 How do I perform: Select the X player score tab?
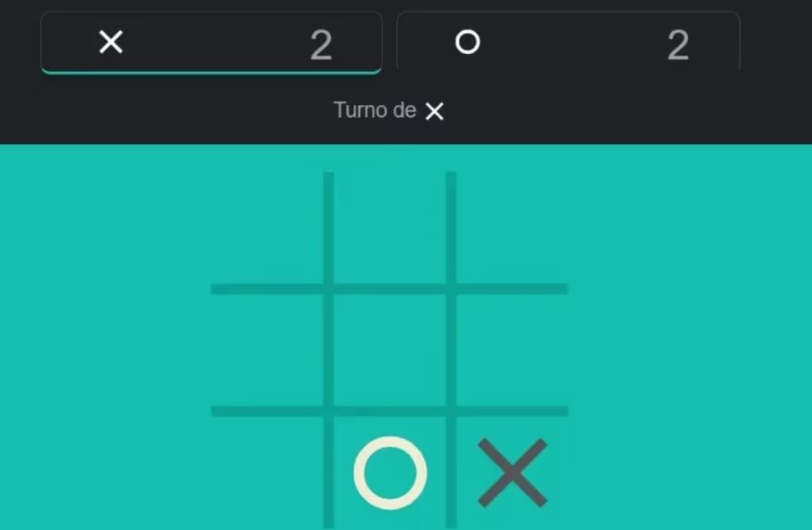211,43
